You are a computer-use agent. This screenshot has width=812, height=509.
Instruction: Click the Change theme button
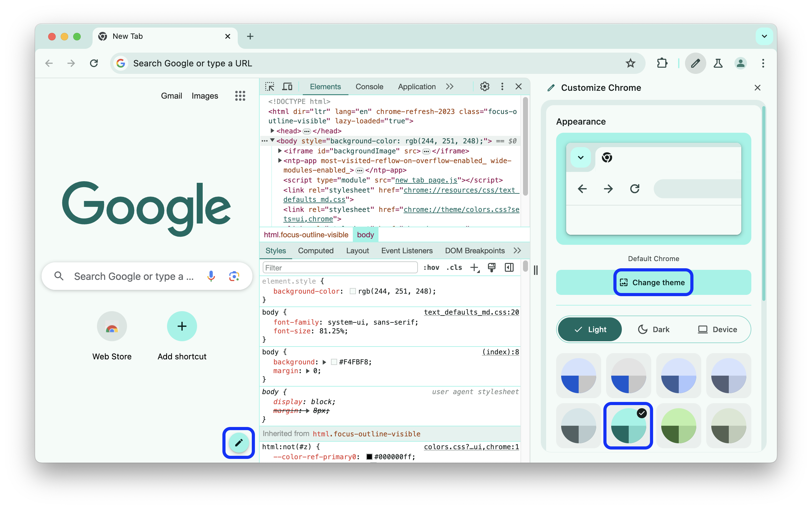653,282
